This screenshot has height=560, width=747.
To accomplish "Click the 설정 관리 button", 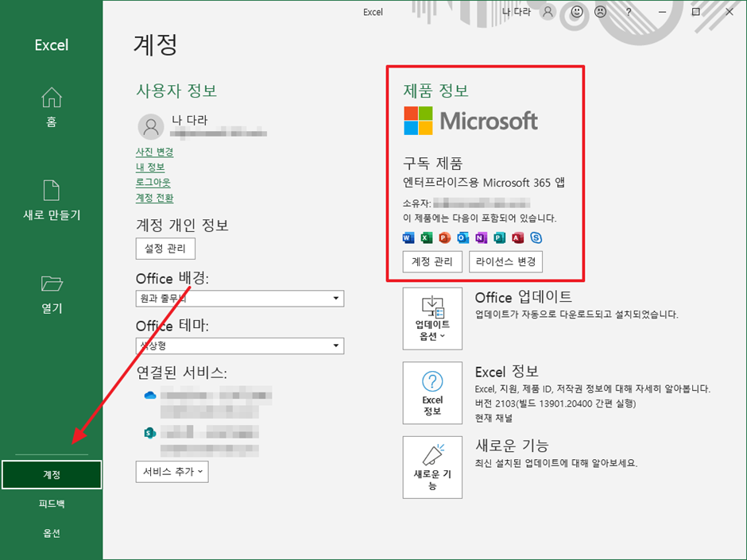I will click(165, 249).
